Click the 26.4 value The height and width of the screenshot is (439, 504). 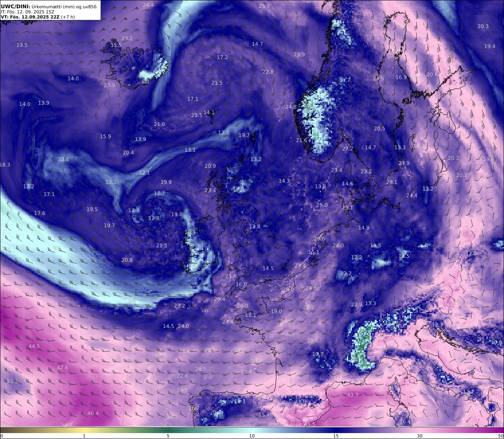[x=220, y=299]
